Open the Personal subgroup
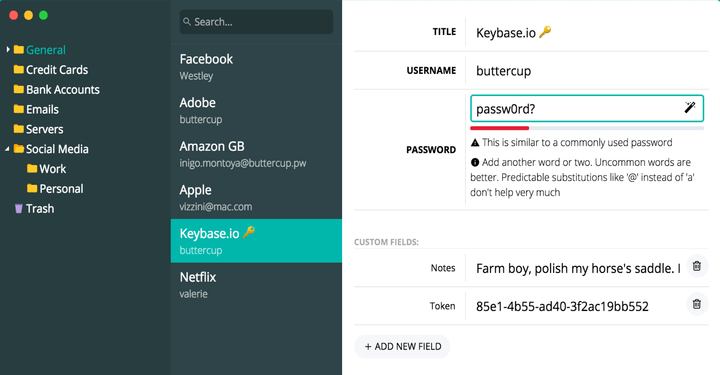The width and height of the screenshot is (720, 375). (x=62, y=189)
